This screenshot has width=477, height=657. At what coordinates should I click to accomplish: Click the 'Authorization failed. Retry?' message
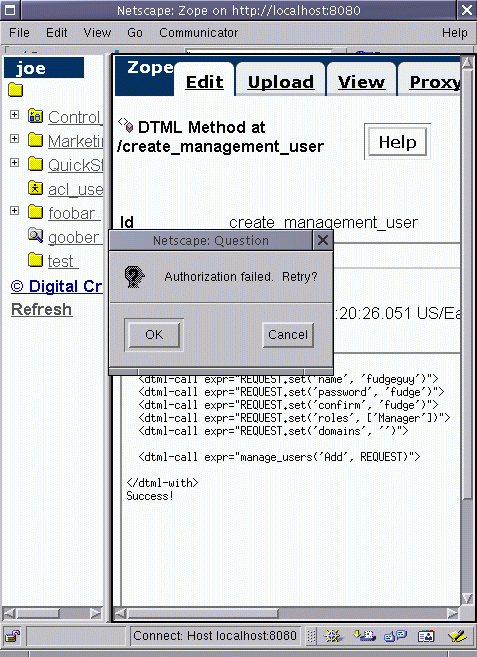pos(241,277)
